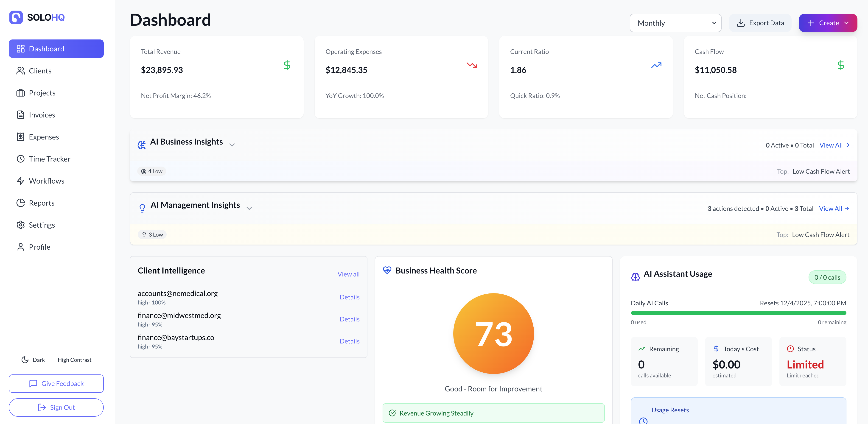Click the Usage Resets heading
The width and height of the screenshot is (868, 424).
[x=670, y=410]
